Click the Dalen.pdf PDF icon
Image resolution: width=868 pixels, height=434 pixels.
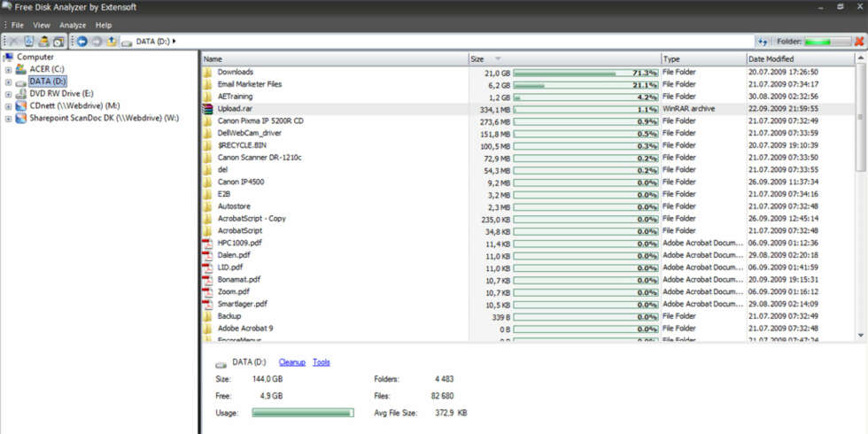(207, 255)
